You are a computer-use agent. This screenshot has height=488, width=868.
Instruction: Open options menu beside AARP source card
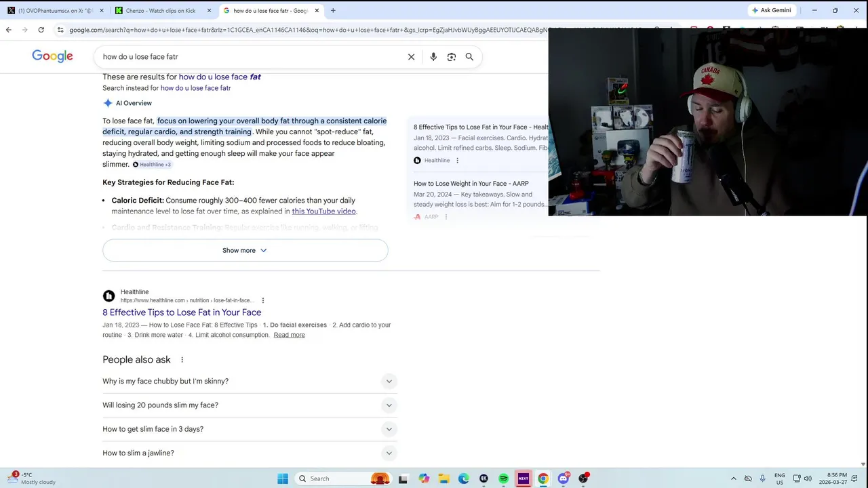coord(446,217)
